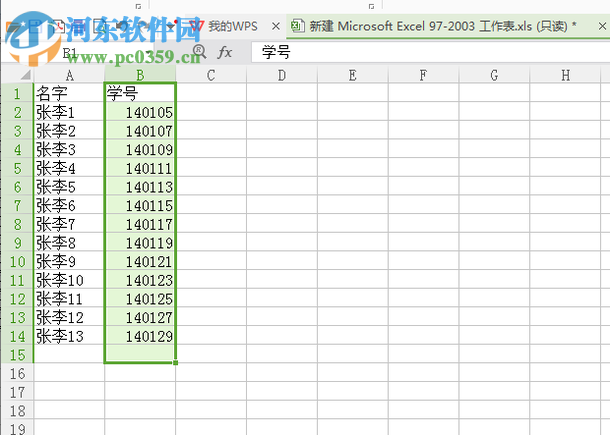Image resolution: width=610 pixels, height=435 pixels.
Task: Click the magnifier icon beside fx
Action: click(x=199, y=51)
